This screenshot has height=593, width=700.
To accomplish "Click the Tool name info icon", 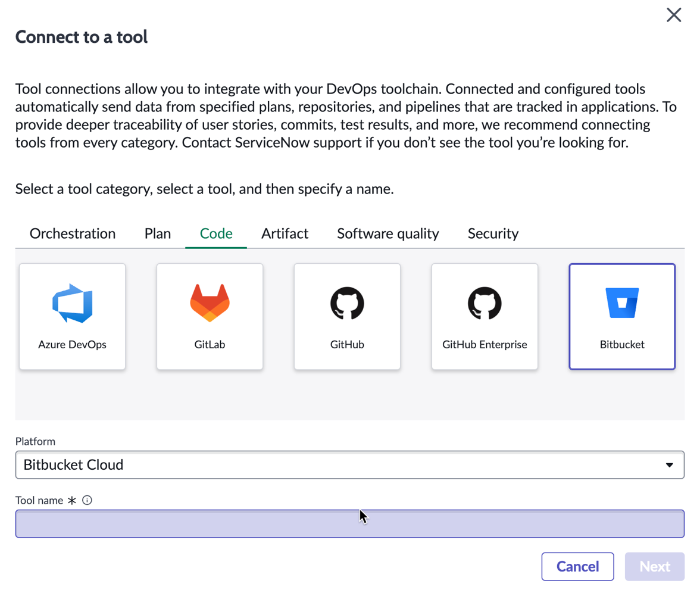I will click(87, 500).
